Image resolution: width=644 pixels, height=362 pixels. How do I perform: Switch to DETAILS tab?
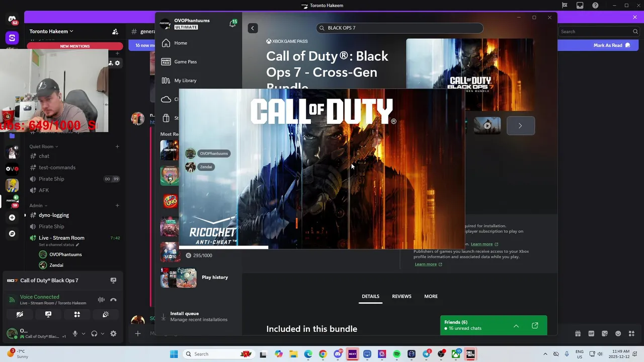pos(370,297)
